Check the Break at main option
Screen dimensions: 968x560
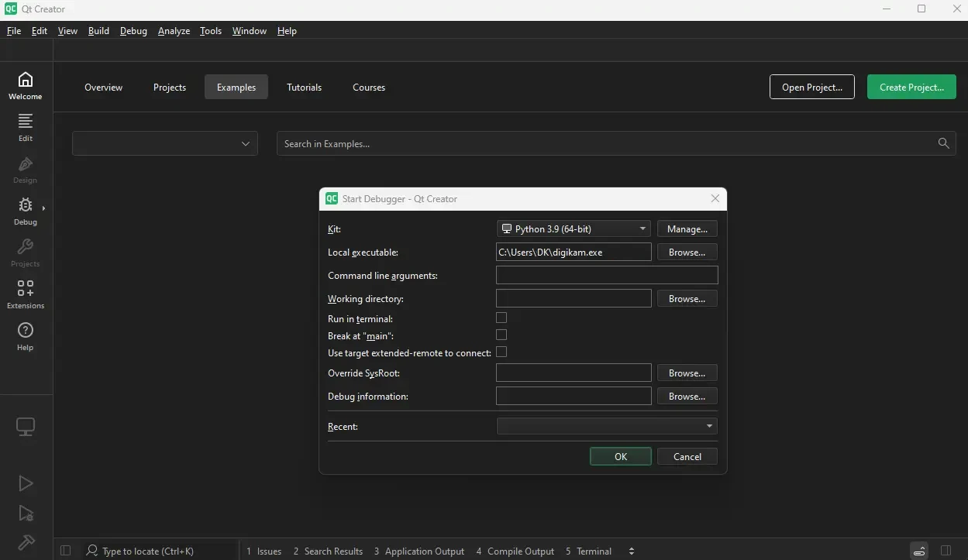(x=501, y=334)
